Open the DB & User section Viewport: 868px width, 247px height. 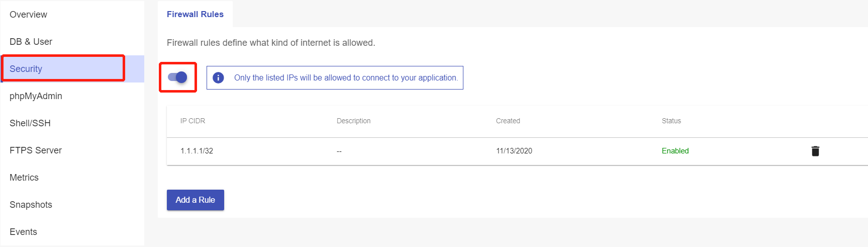click(x=31, y=42)
